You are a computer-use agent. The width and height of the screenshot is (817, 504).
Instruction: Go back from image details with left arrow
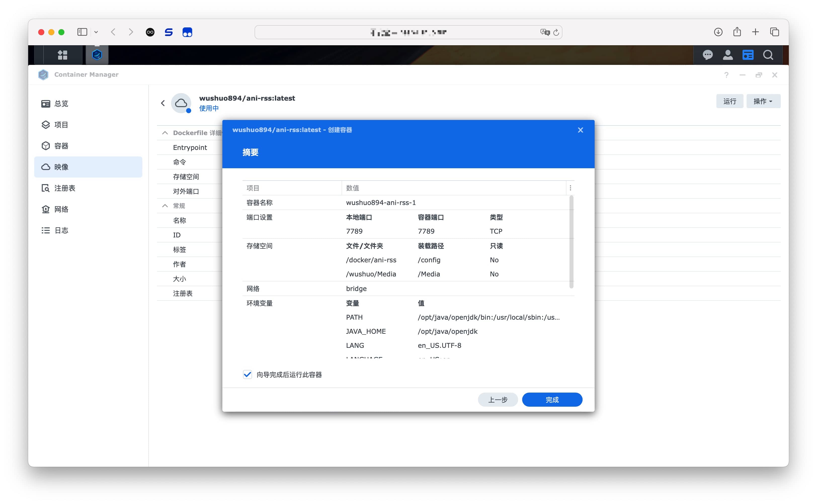(163, 103)
